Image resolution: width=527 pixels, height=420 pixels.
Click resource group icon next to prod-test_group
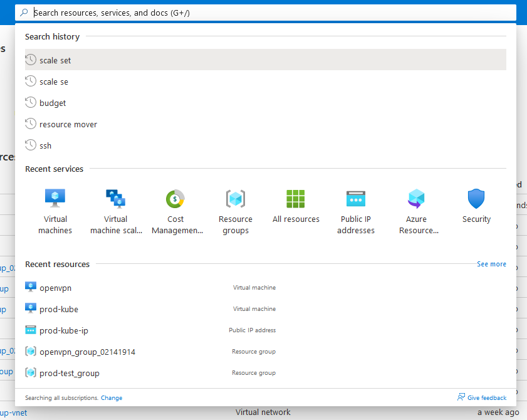coord(31,372)
